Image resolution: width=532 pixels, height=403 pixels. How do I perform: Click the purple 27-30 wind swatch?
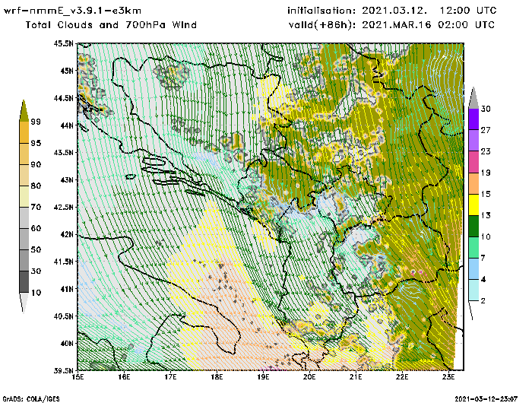pos(473,119)
